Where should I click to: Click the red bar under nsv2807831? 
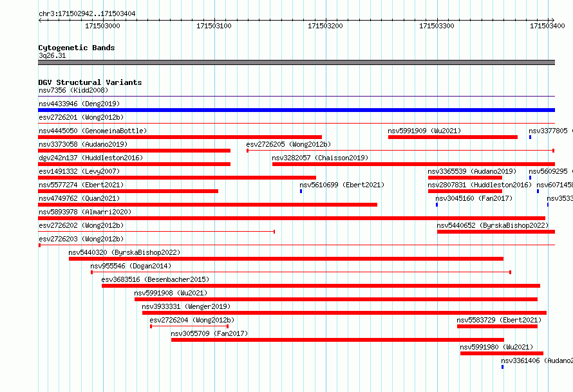465,191
